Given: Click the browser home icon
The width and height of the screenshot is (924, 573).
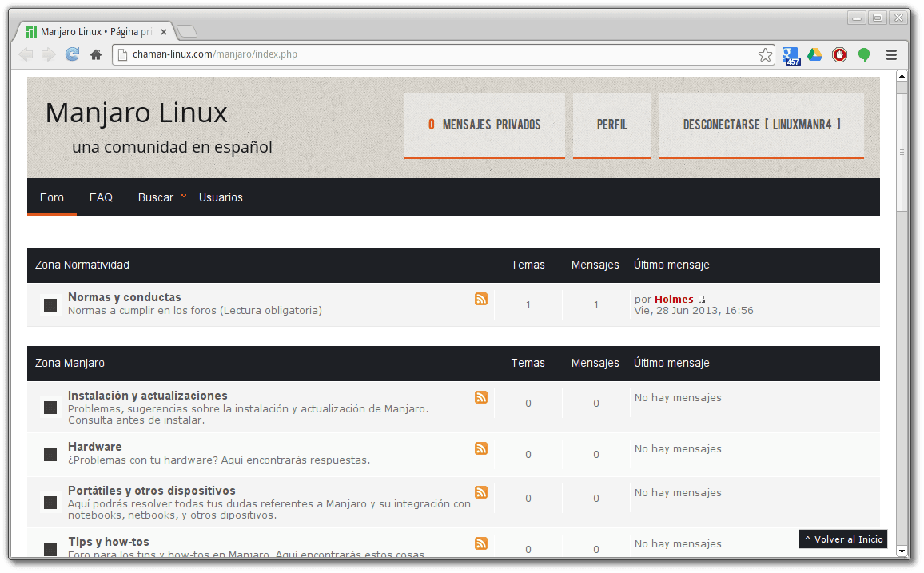Looking at the screenshot, I should 94,54.
